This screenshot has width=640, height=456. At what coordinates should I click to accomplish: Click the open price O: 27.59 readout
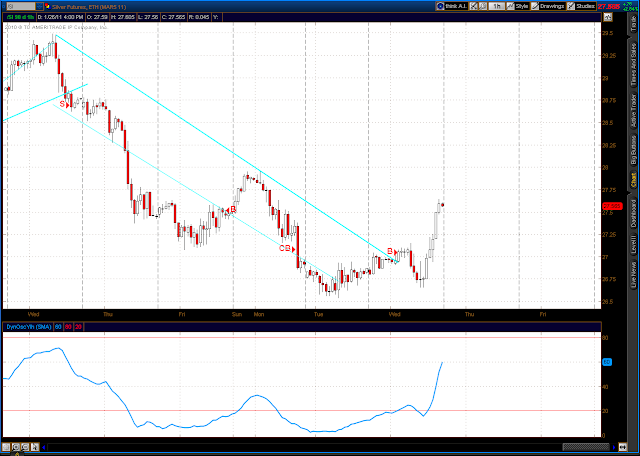click(96, 17)
